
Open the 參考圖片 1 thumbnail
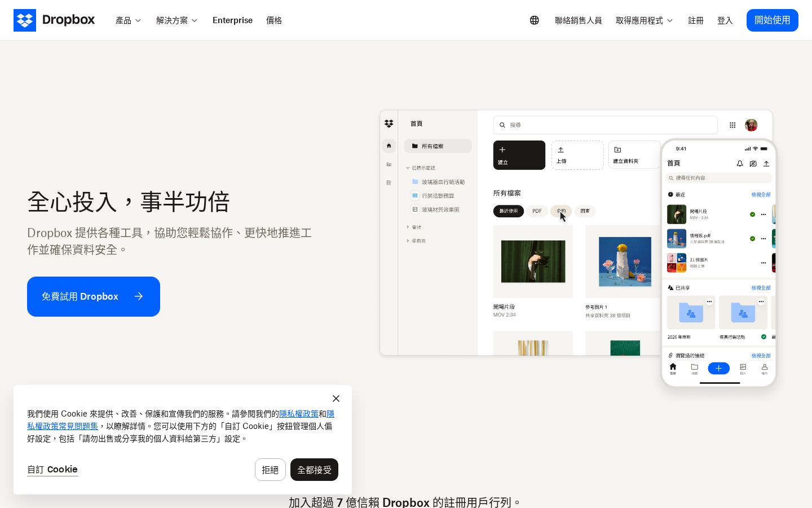click(624, 261)
